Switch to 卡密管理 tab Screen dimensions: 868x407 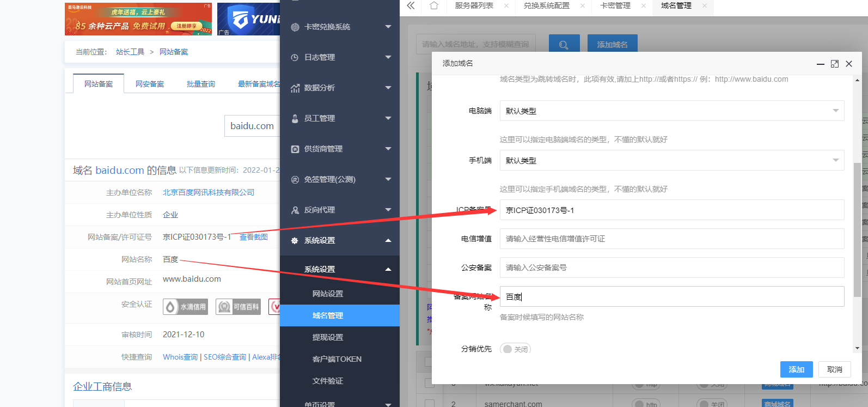pyautogui.click(x=615, y=5)
